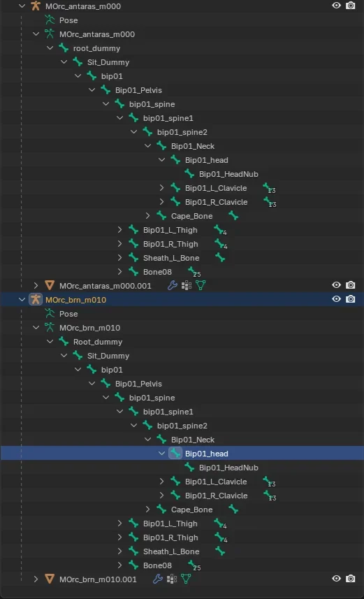Select lower Bip01_Neck bone
Screen dimensions: 364x599
193,440
